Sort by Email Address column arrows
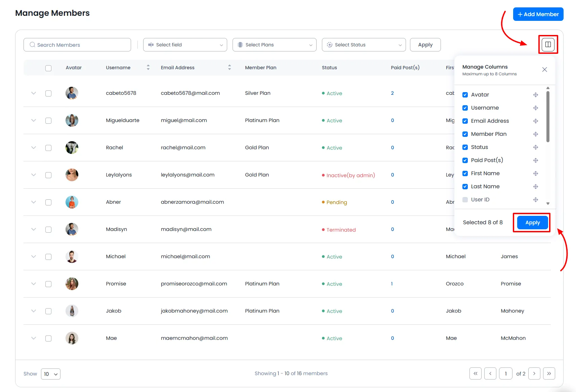The width and height of the screenshot is (576, 392). [230, 67]
